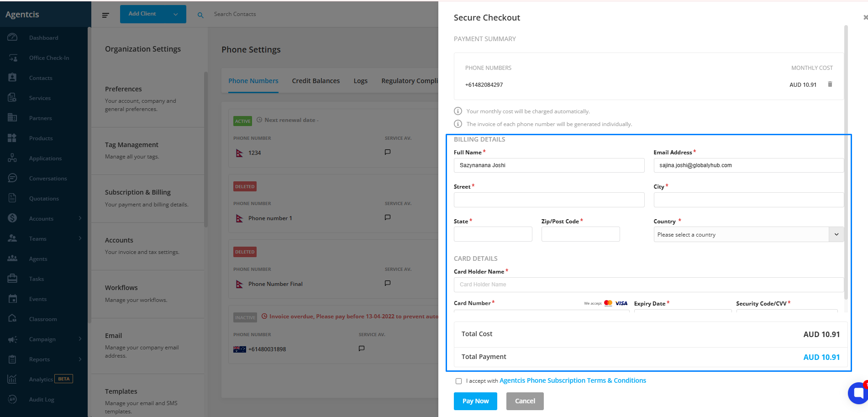The width and height of the screenshot is (868, 417).
Task: Open Tasks briefcase icon in sidebar
Action: [x=12, y=279]
